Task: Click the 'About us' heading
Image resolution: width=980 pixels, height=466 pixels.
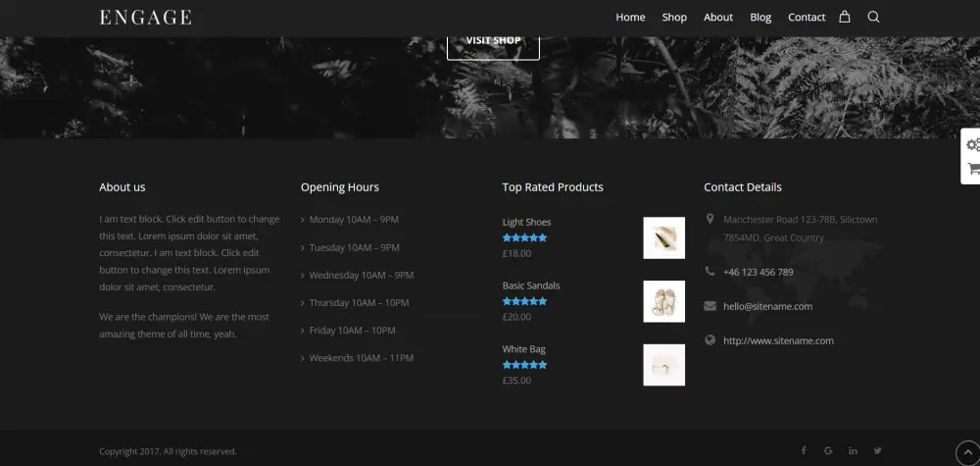Action: [122, 187]
